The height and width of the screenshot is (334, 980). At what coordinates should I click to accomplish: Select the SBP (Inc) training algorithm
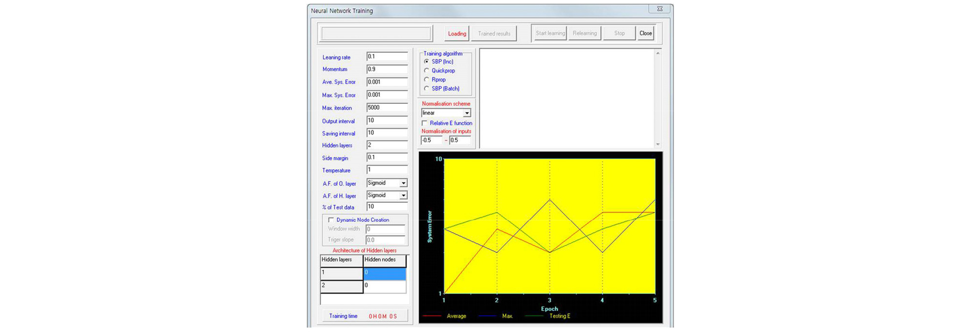(427, 62)
